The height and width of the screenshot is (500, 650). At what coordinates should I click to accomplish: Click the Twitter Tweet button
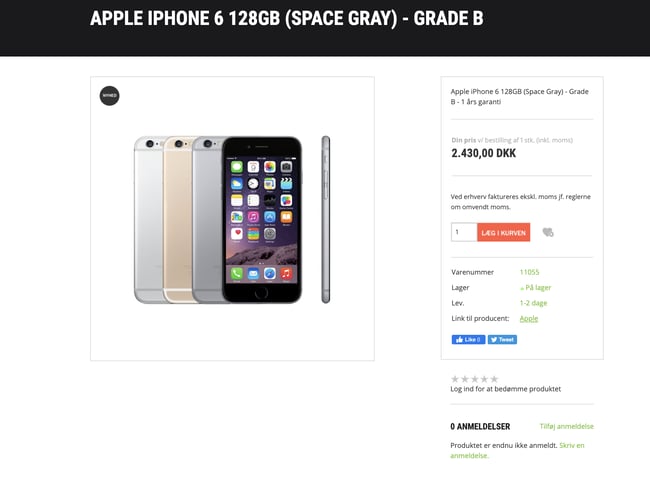(x=502, y=340)
